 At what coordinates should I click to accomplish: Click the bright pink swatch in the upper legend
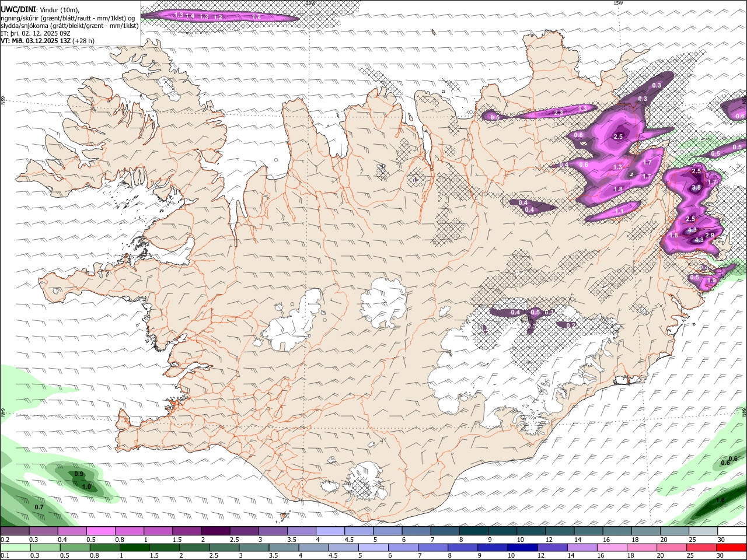(100, 531)
